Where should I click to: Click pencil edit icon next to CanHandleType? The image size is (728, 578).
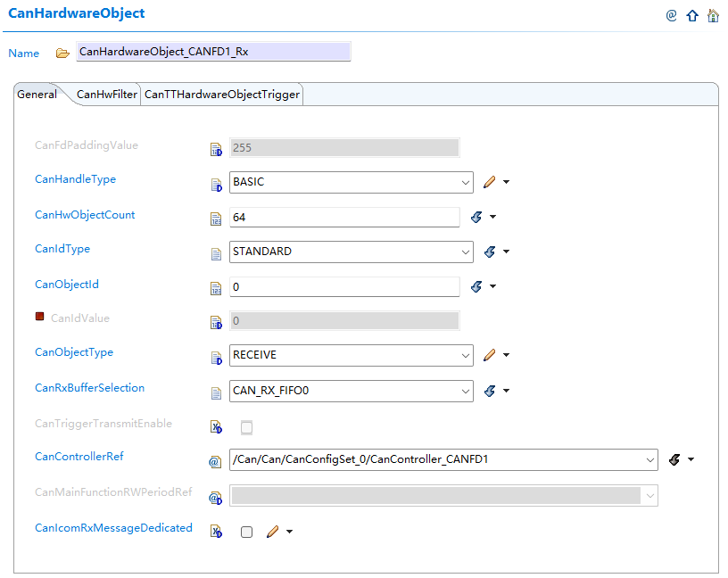pyautogui.click(x=490, y=182)
